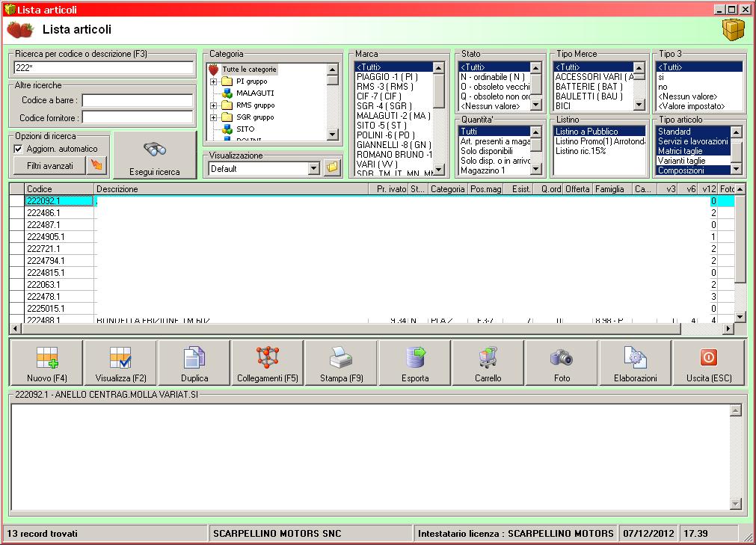Open Collegamenti (F5) links
Screen dimensions: 756x545
[x=268, y=363]
